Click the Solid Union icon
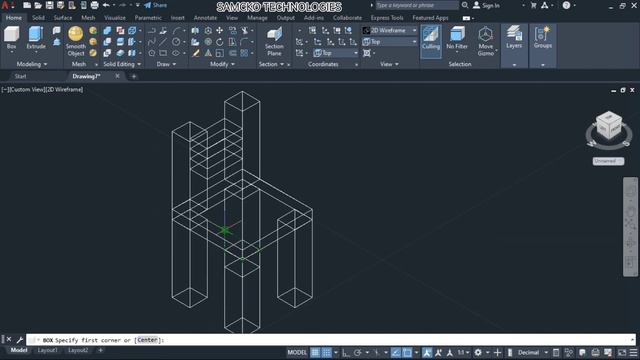 pyautogui.click(x=107, y=31)
